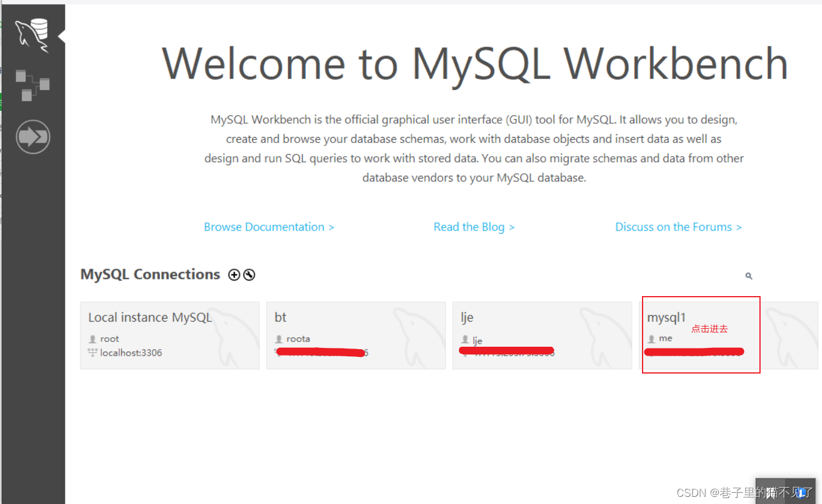Image resolution: width=822 pixels, height=504 pixels.
Task: Click the root username on Local instance
Action: (x=110, y=339)
